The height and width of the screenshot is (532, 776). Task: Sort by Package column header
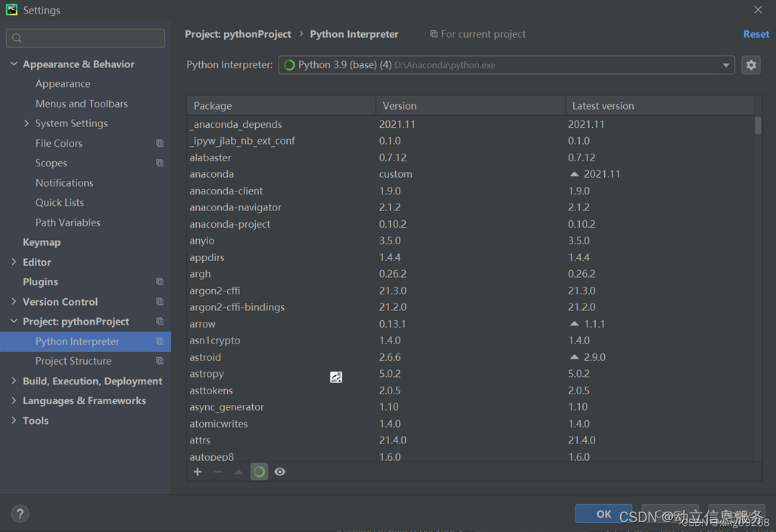[x=281, y=105]
